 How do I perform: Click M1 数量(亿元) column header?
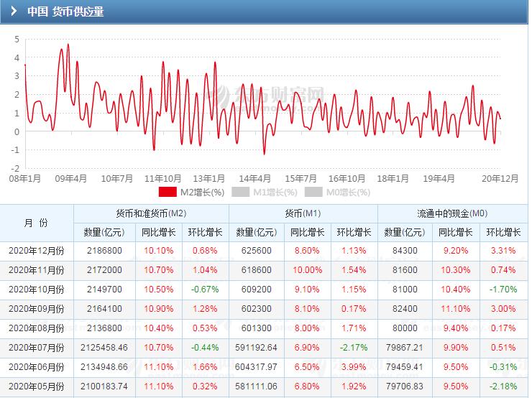tap(257, 233)
